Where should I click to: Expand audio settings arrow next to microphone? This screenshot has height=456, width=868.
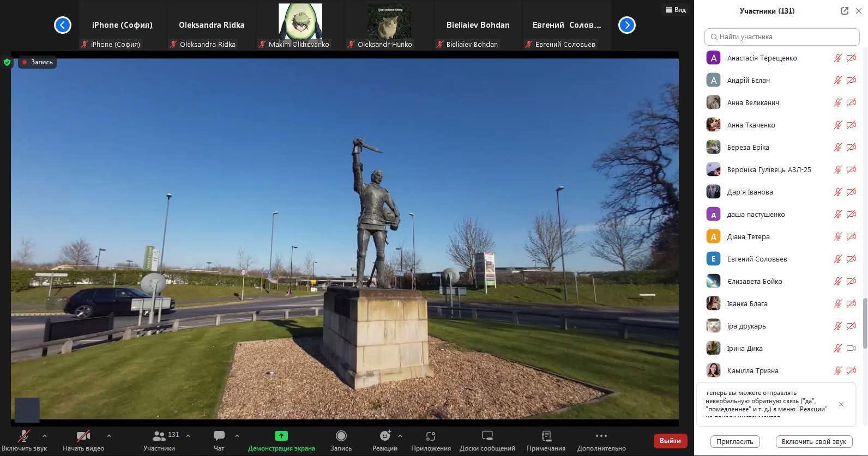click(x=45, y=436)
